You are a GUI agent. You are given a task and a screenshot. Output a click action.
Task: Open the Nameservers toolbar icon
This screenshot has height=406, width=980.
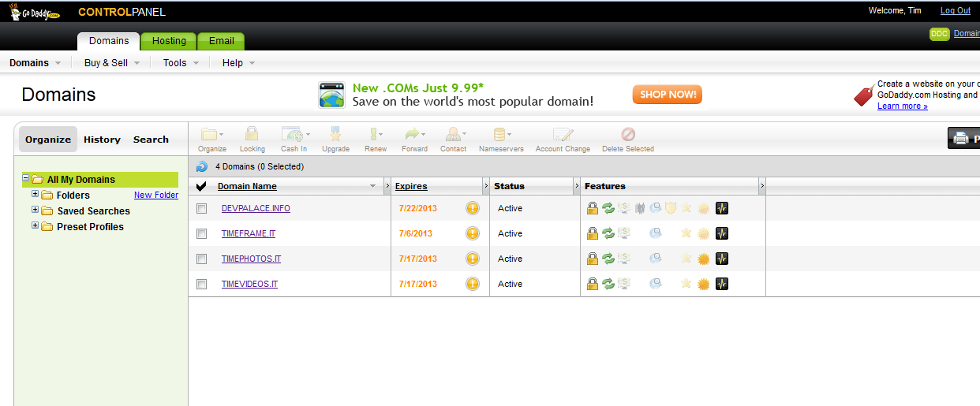500,135
